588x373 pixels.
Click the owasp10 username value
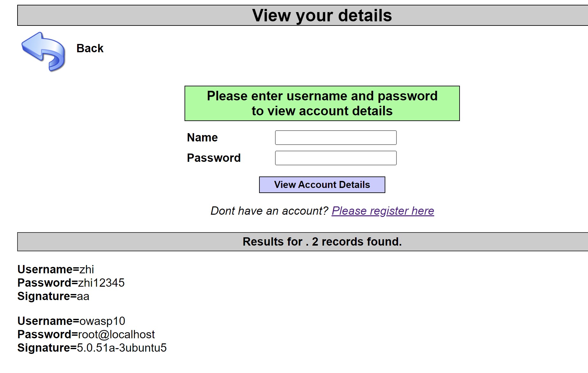tap(102, 321)
